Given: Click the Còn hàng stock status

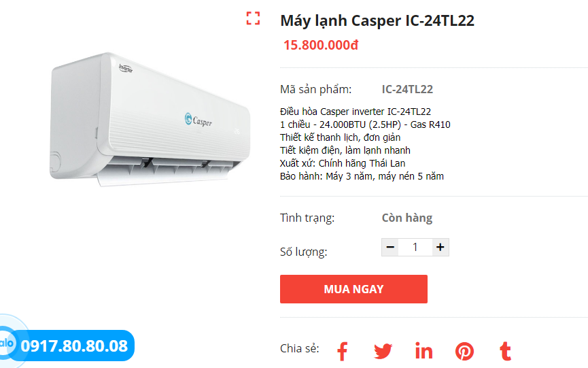Looking at the screenshot, I should [407, 218].
